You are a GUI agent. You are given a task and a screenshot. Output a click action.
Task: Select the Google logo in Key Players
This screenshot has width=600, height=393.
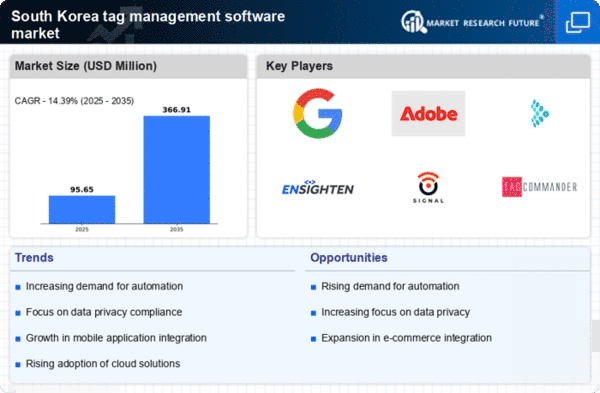click(318, 114)
